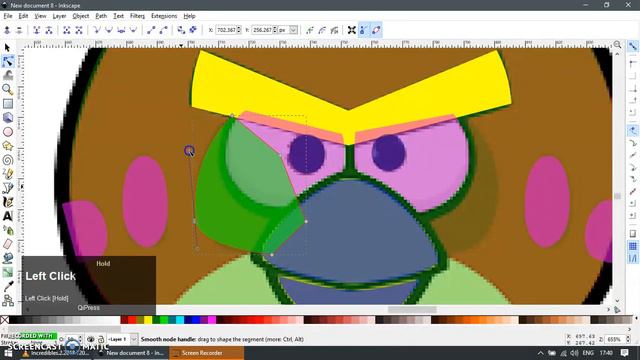640x360 pixels.
Task: Toggle the layer lock icon
Action: [101, 339]
